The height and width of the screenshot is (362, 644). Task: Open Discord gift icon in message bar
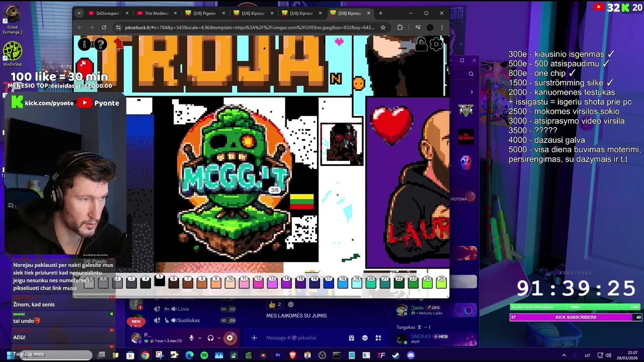point(351,338)
